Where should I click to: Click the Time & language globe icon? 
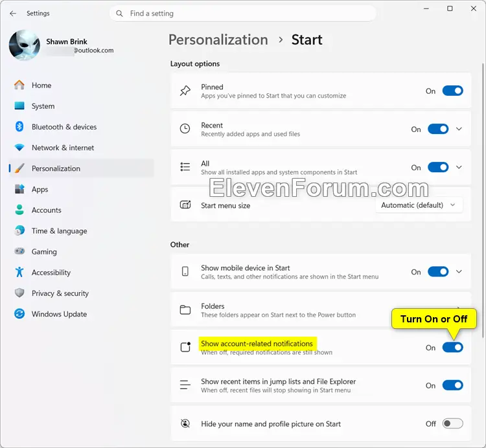pyautogui.click(x=19, y=230)
